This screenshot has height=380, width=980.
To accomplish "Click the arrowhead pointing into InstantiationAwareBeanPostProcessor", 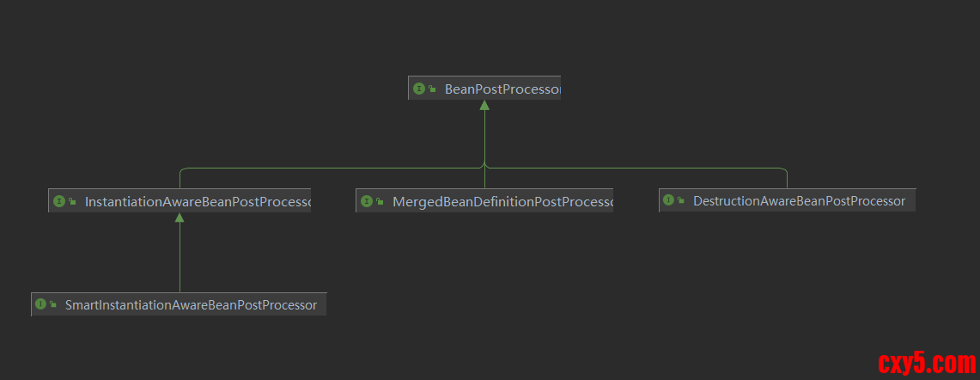I will [180, 218].
